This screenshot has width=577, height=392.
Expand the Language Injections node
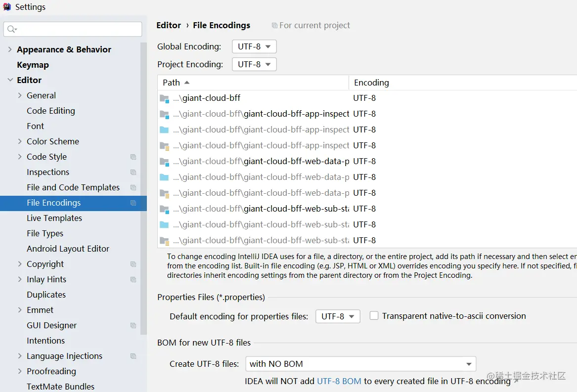click(x=20, y=356)
